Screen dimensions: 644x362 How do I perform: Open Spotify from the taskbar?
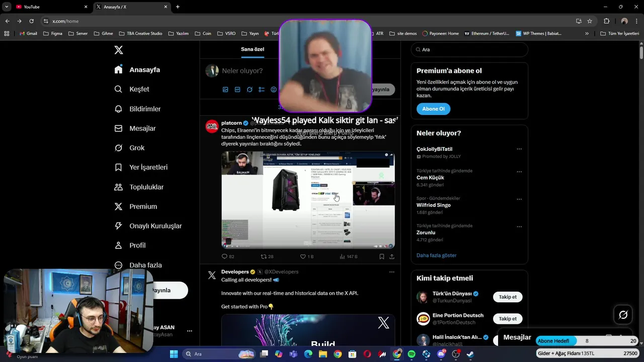click(412, 354)
